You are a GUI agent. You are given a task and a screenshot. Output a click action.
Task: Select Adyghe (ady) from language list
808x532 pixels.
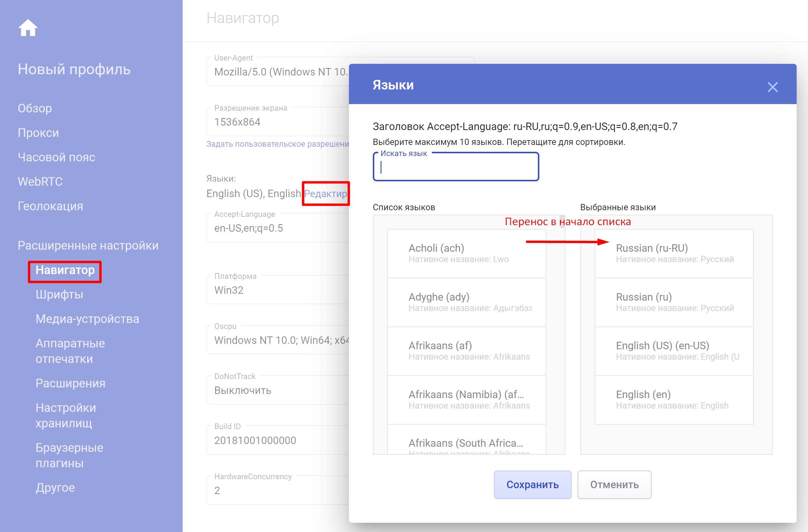[x=466, y=302]
